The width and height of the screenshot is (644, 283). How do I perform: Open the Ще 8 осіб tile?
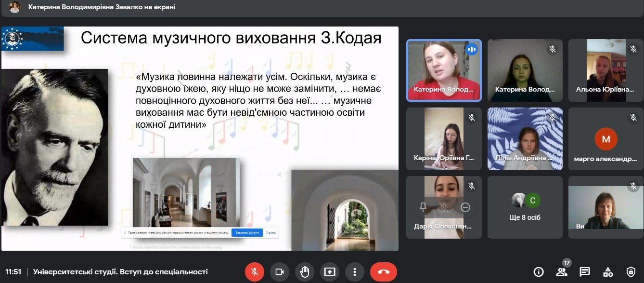tap(525, 207)
